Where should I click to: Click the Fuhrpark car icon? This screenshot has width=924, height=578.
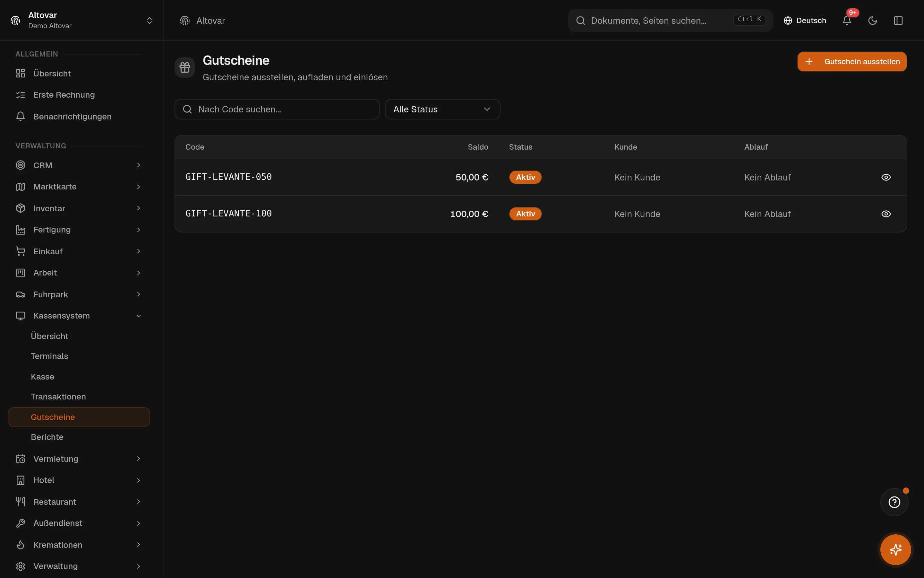point(21,294)
